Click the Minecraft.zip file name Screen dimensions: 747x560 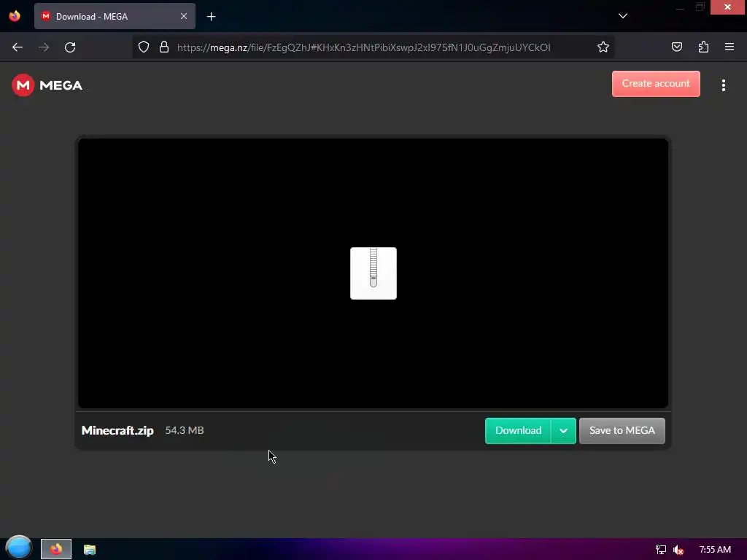click(117, 430)
